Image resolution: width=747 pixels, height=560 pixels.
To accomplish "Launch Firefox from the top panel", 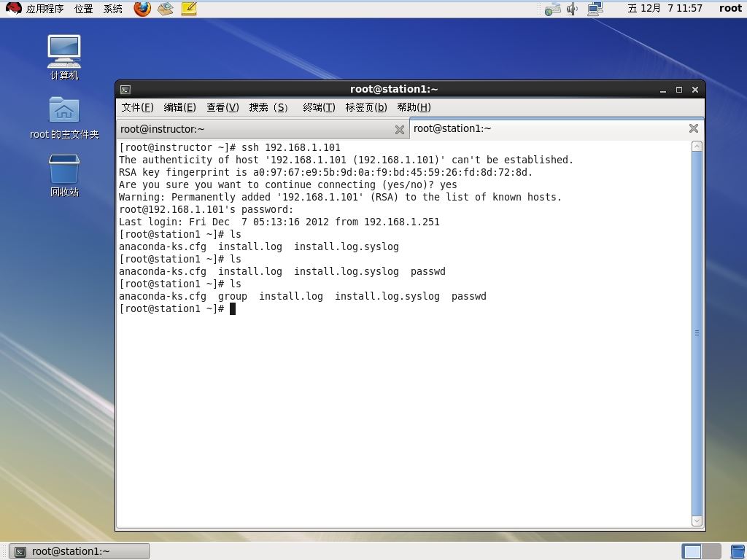I will coord(142,9).
